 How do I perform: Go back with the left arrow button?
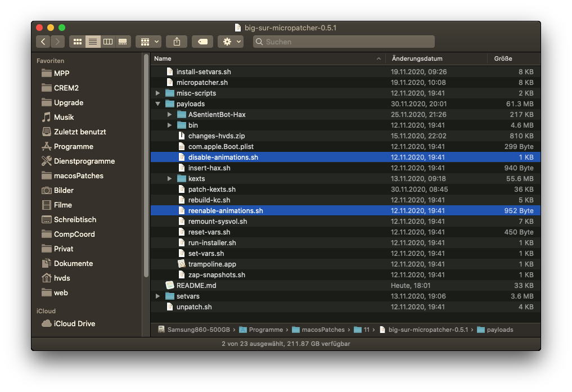43,42
